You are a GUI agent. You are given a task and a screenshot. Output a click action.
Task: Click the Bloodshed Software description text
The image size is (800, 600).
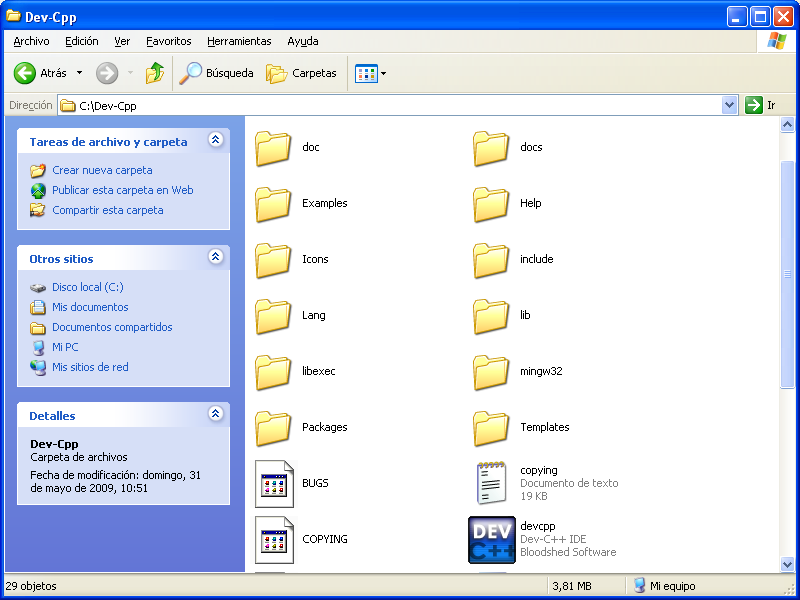point(568,552)
